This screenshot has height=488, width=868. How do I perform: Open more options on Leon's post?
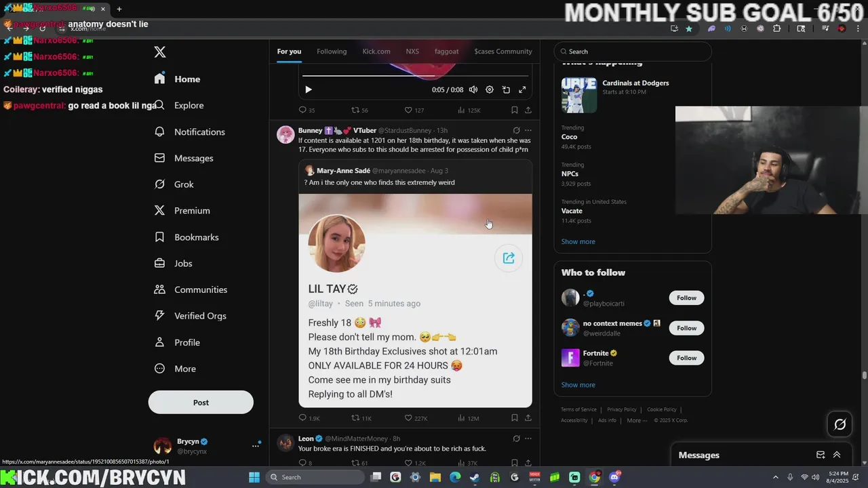coord(528,439)
